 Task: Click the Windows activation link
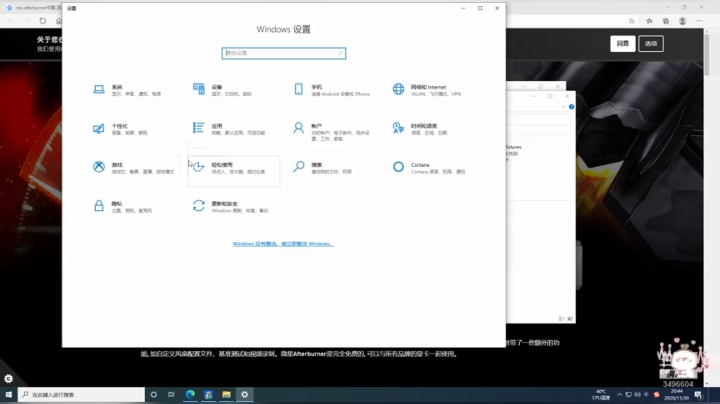[x=283, y=244]
